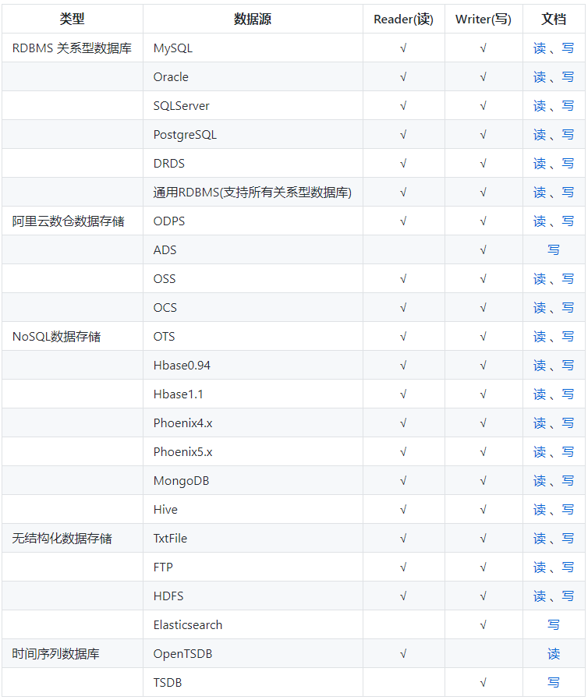Open the Hive write (写) doc link

click(568, 509)
